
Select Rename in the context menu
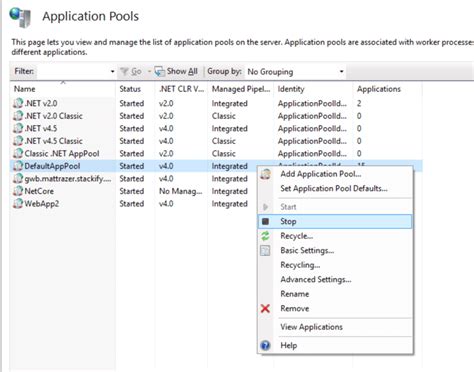point(295,294)
